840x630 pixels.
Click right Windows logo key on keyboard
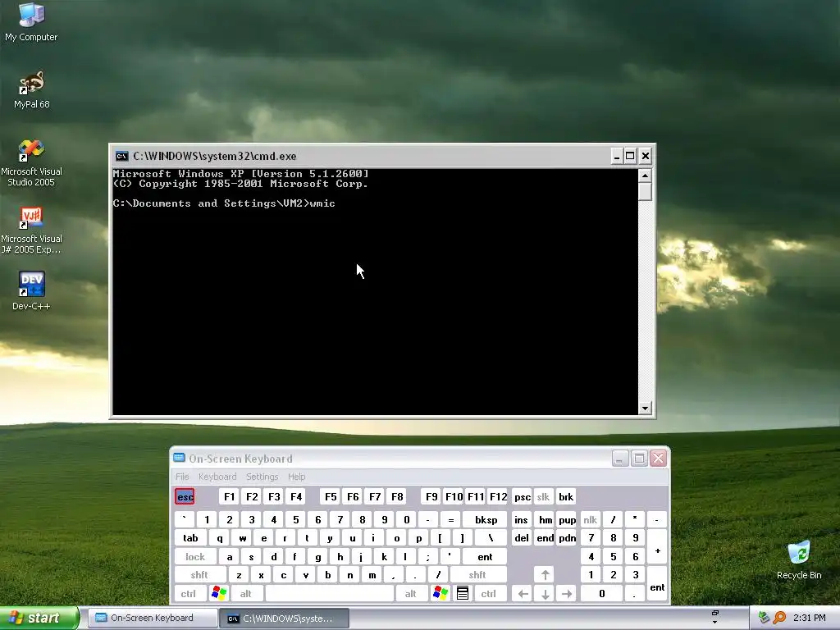click(x=441, y=593)
